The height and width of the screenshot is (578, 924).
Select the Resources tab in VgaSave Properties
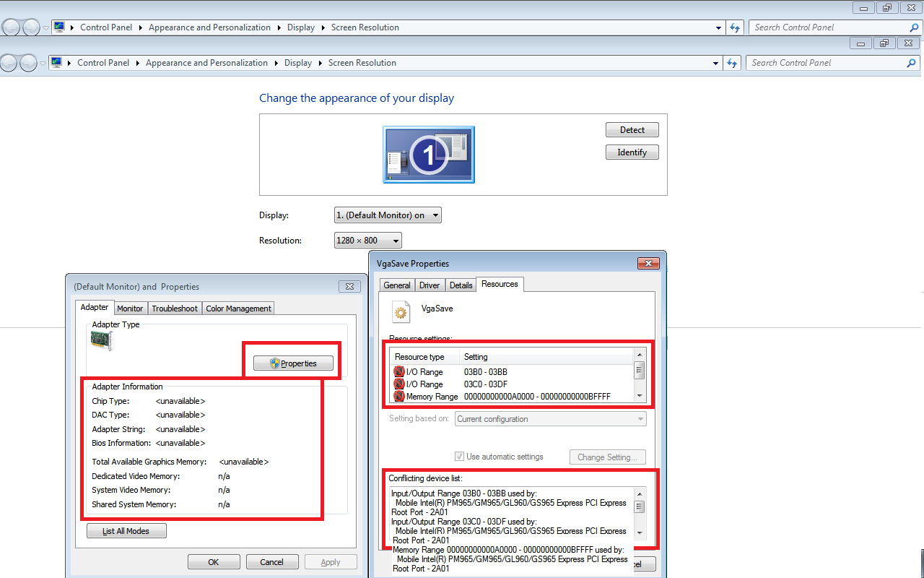pos(500,284)
